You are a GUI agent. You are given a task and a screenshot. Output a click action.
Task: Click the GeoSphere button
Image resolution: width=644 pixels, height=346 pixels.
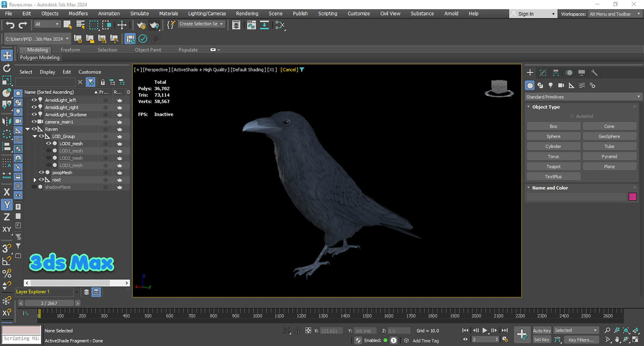coord(609,136)
